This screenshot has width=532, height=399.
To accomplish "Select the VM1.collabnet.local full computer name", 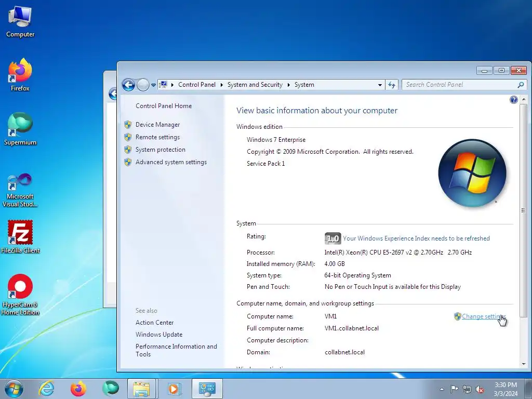I will pos(352,328).
